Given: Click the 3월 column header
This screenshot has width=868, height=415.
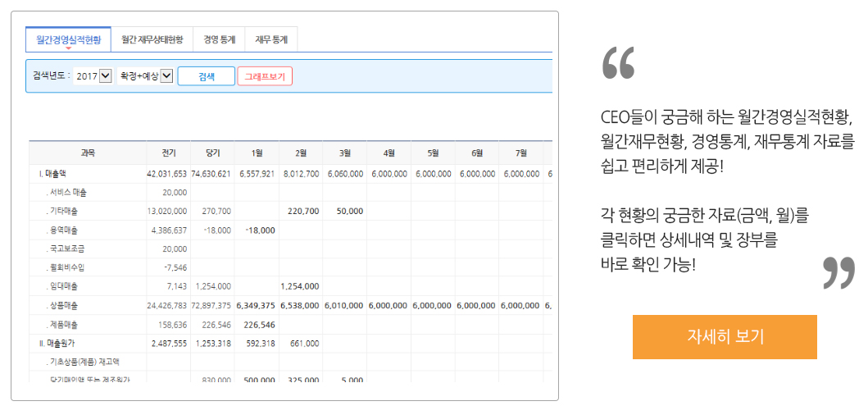Looking at the screenshot, I should [345, 153].
